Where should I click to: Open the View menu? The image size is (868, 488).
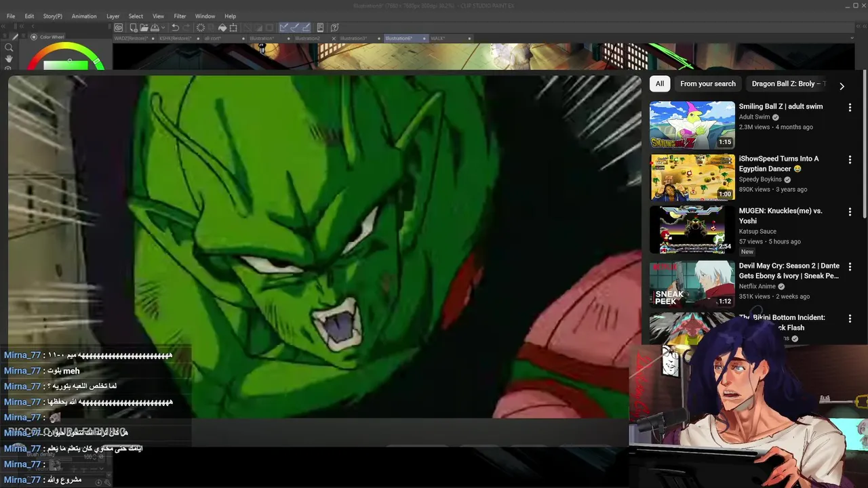point(158,16)
